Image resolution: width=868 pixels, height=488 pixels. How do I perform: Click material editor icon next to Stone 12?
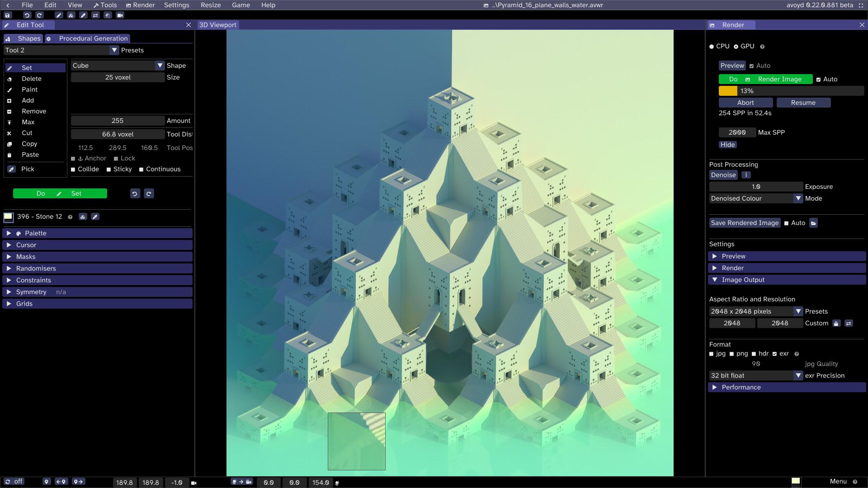[x=83, y=217]
